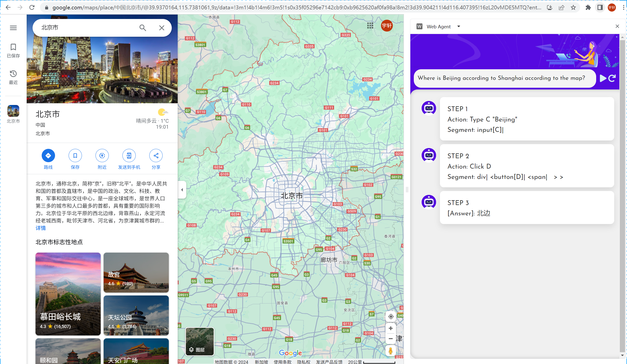The height and width of the screenshot is (364, 627).
Task: Zoom out the map with minus
Action: 391,339
